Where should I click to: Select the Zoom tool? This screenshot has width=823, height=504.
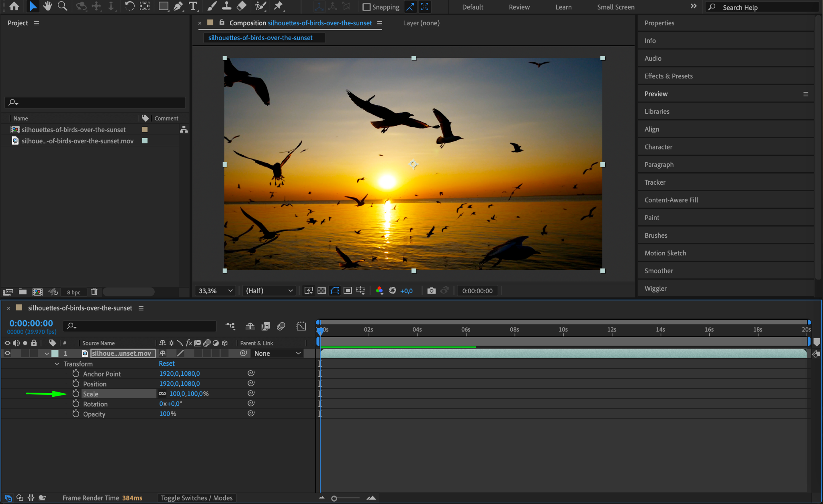(62, 6)
